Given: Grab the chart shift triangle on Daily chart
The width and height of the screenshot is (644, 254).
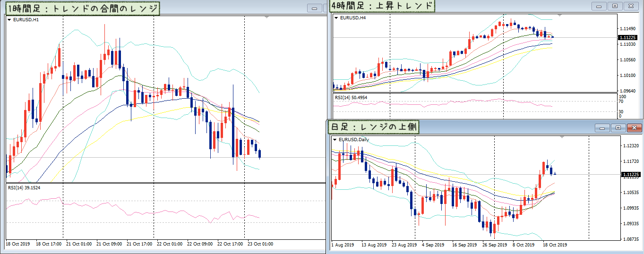Looking at the screenshot, I should coord(562,137).
